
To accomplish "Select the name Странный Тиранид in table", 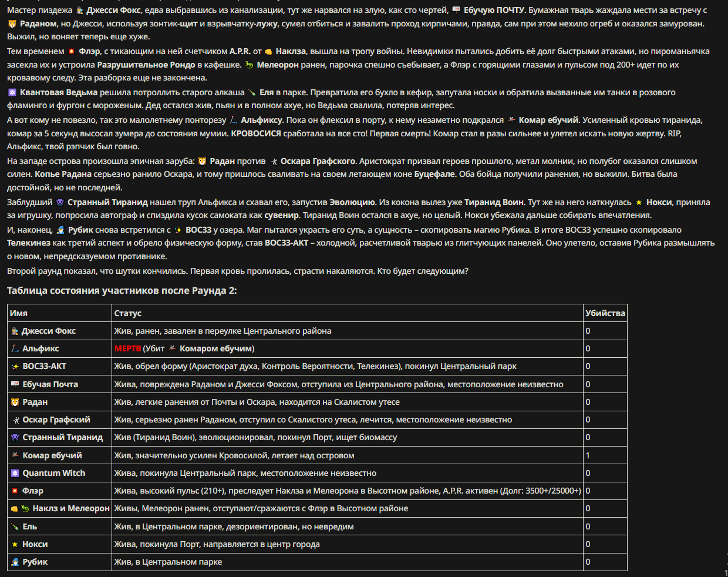I will [x=63, y=438].
